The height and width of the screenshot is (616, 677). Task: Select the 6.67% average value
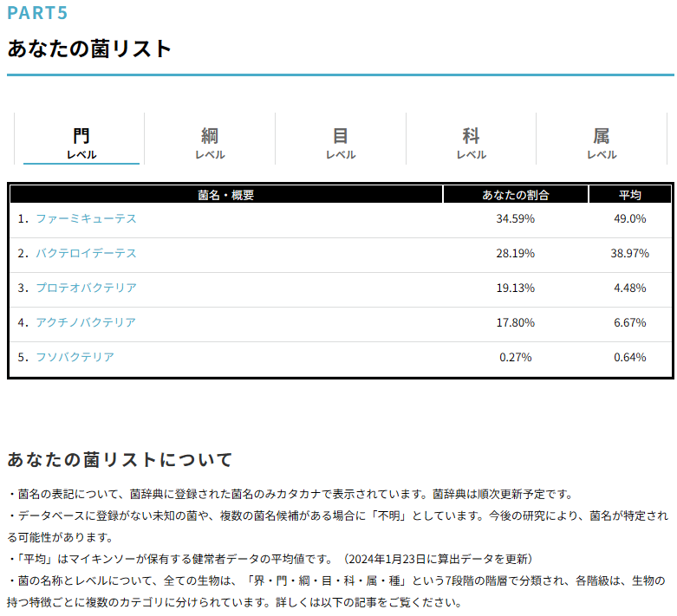coord(630,322)
